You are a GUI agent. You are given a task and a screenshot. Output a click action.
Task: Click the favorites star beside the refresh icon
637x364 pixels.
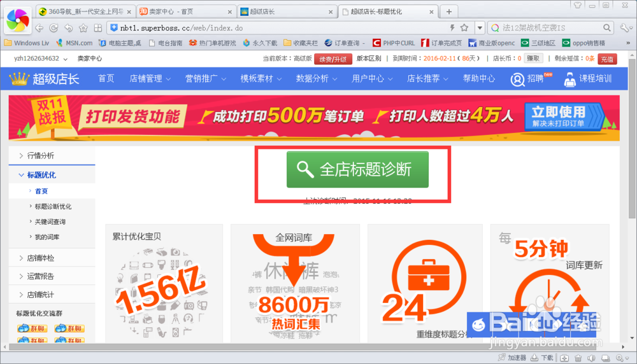coord(83,28)
